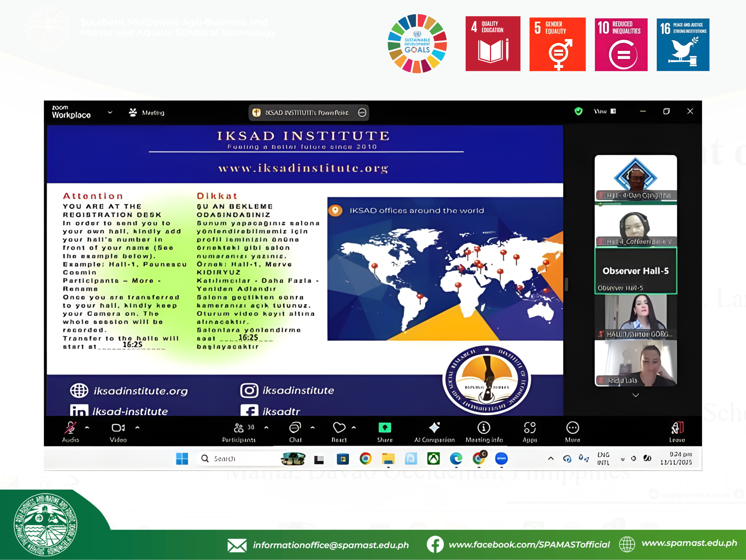Image resolution: width=746 pixels, height=560 pixels.
Task: Open the Apps icon in toolbar
Action: click(x=529, y=428)
